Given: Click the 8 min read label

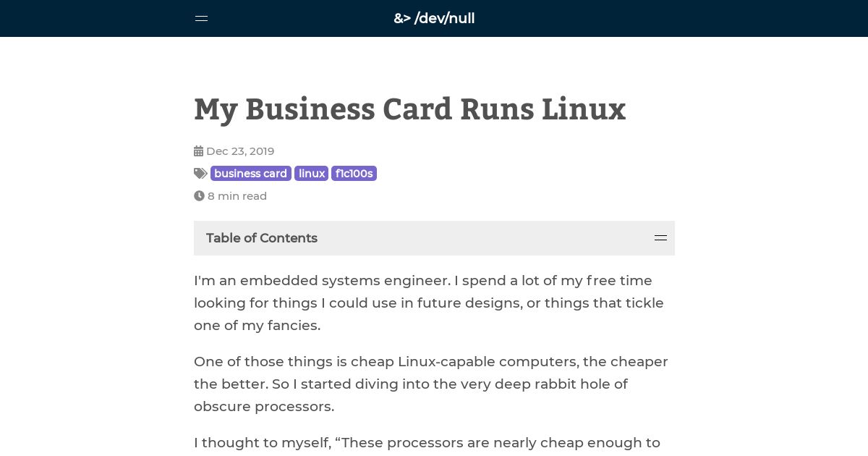Looking at the screenshot, I should [237, 196].
